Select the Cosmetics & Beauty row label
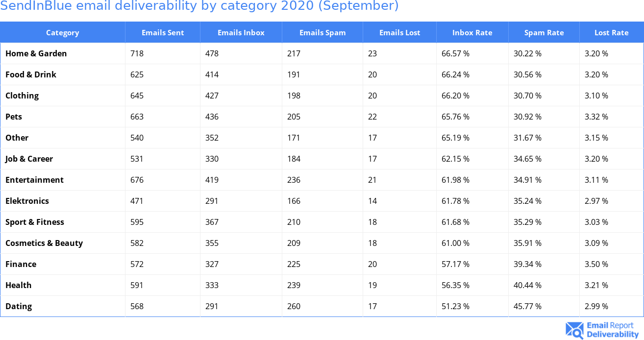 point(44,243)
